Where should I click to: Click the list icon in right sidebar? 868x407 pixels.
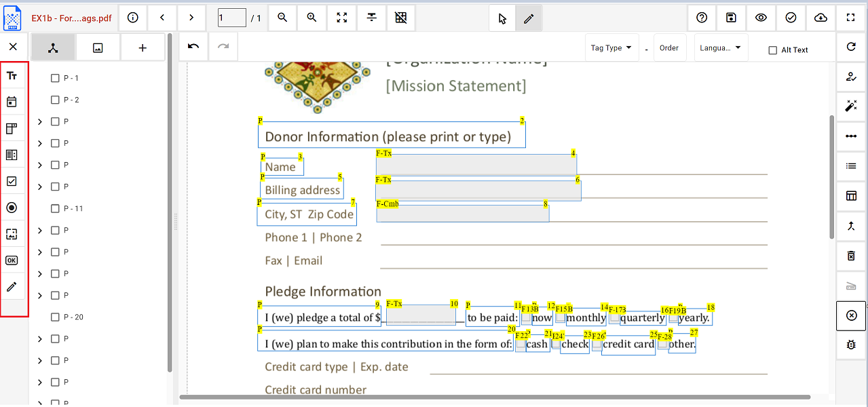click(851, 166)
